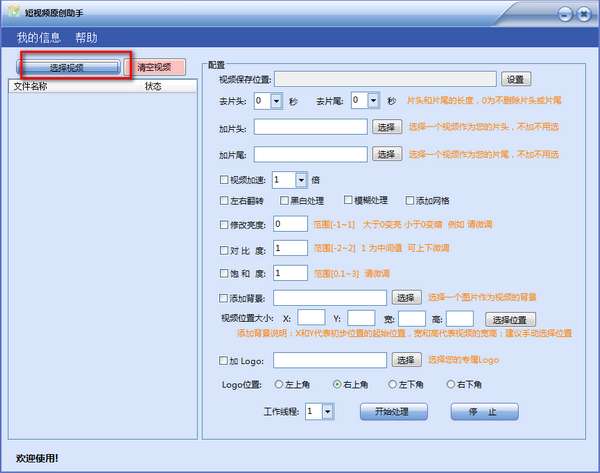The height and width of the screenshot is (473, 600).
Task: Close the 短视频原创助手 window
Action: coord(584,15)
